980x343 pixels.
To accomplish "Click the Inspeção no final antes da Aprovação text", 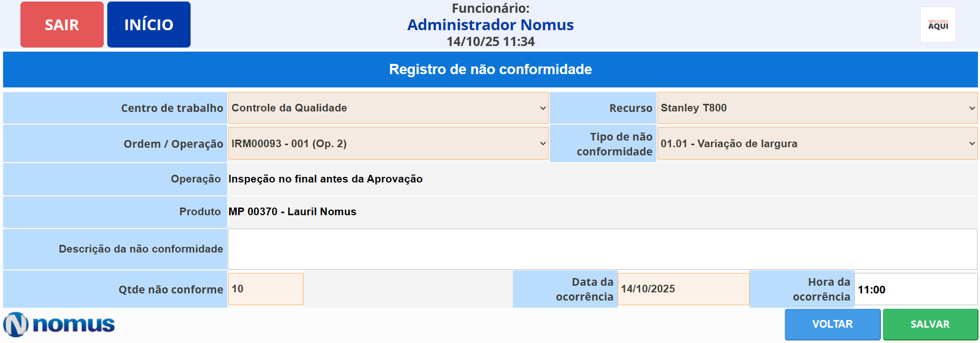I will 325,179.
